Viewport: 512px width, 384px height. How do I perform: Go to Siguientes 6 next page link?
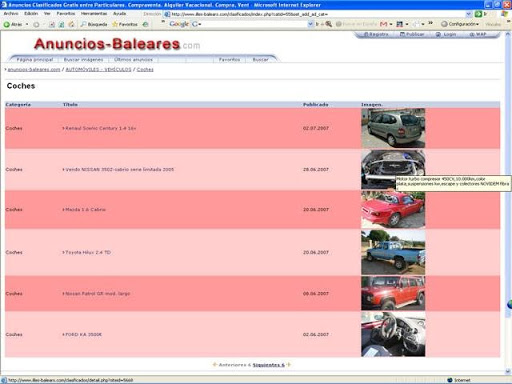point(269,365)
